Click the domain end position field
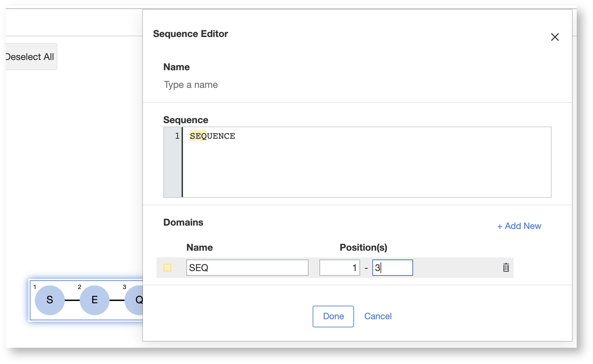The image size is (593, 364). [x=392, y=268]
